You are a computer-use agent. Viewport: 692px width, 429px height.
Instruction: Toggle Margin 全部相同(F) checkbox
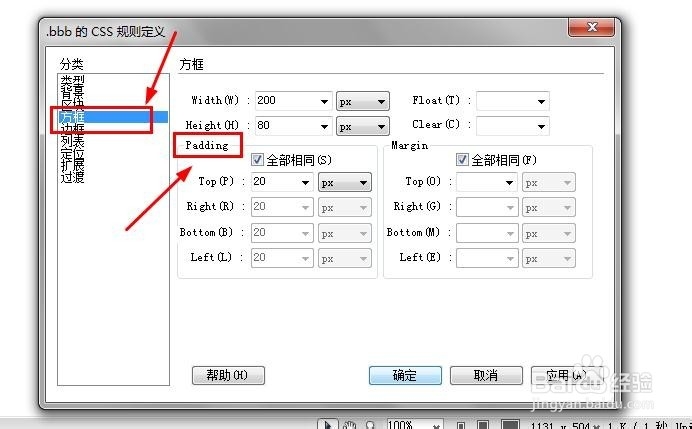[x=462, y=159]
